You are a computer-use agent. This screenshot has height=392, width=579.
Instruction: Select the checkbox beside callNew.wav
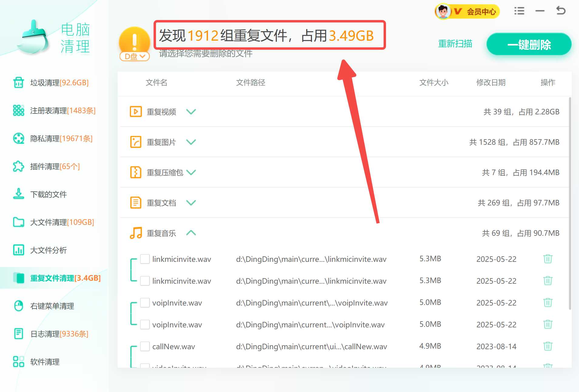[x=145, y=346]
